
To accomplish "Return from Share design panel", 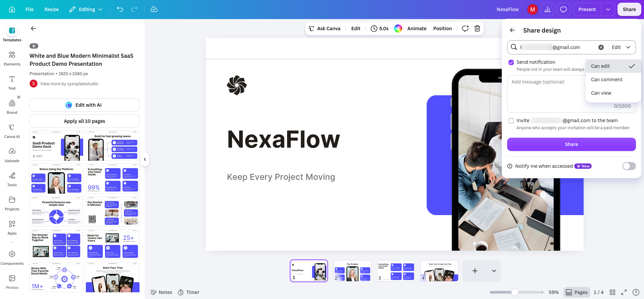I will 513,30.
